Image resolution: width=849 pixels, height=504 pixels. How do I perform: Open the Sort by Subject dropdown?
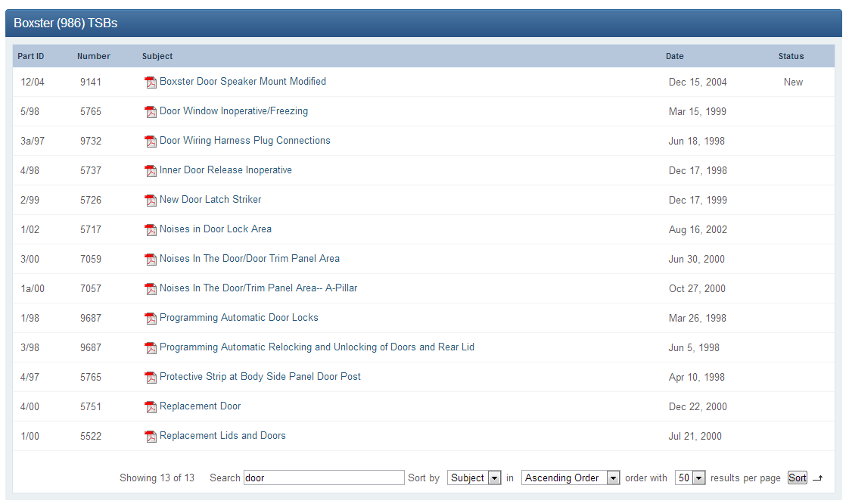point(474,478)
